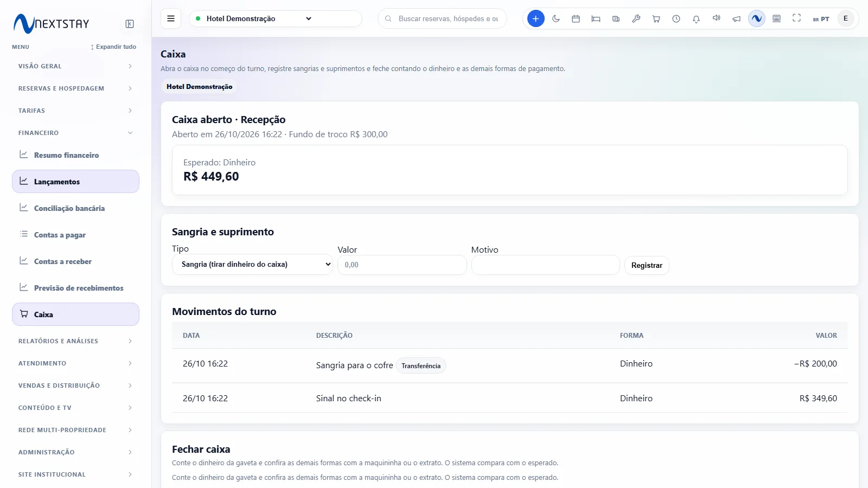Image resolution: width=868 pixels, height=488 pixels.
Task: Click the clock history icon
Action: (676, 18)
